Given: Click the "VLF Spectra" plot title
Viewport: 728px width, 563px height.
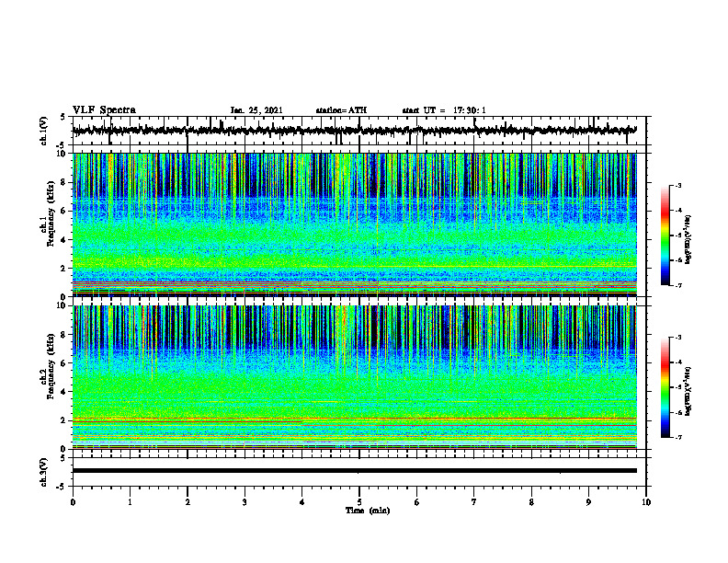Looking at the screenshot, I should tap(104, 110).
